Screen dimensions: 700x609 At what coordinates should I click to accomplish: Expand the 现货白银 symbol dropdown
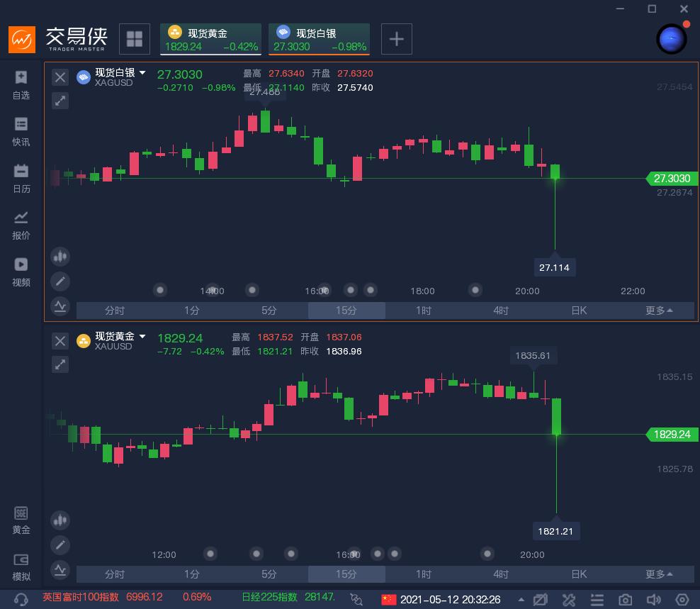[142, 72]
